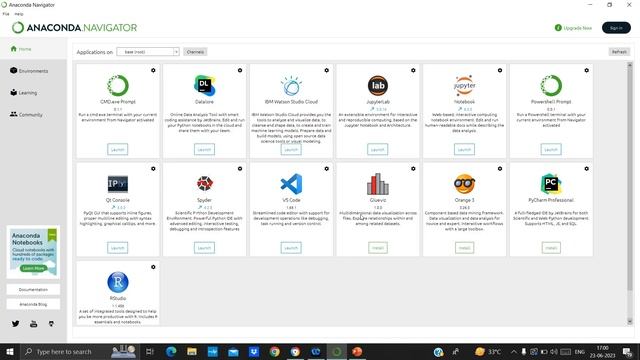Launch Powershell Prompt
This screenshot has height=360, width=640.
[551, 149]
